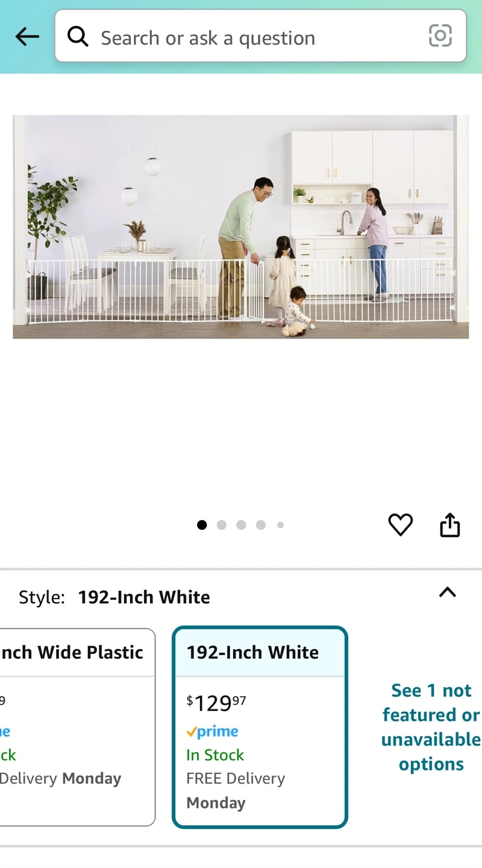The image size is (482, 868).
Task: Choose the Wide Plastic style option
Action: coord(77,727)
